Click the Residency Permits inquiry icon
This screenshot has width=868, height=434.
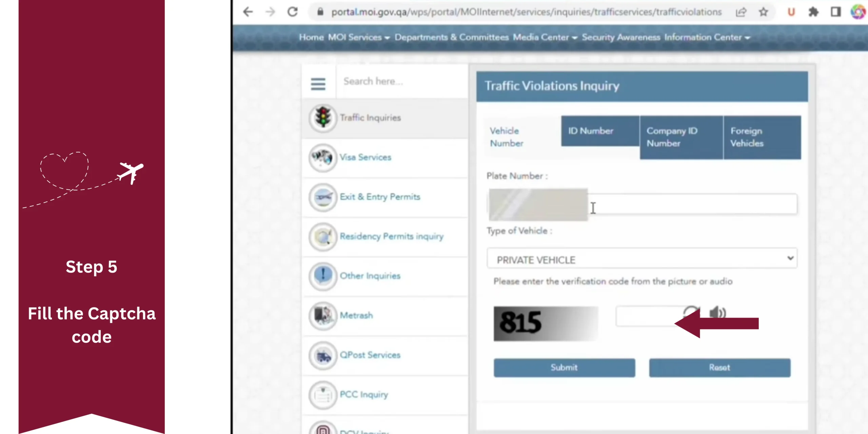pyautogui.click(x=323, y=236)
